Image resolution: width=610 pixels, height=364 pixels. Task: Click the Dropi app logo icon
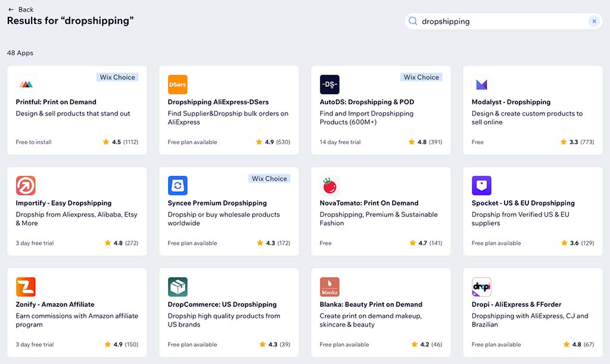(x=481, y=287)
